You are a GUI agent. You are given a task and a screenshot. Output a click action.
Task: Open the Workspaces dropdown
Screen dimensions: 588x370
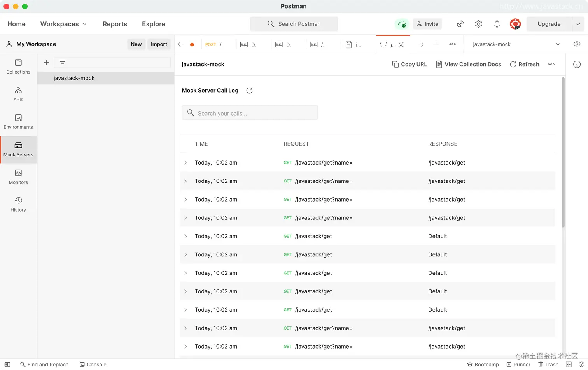tap(63, 24)
